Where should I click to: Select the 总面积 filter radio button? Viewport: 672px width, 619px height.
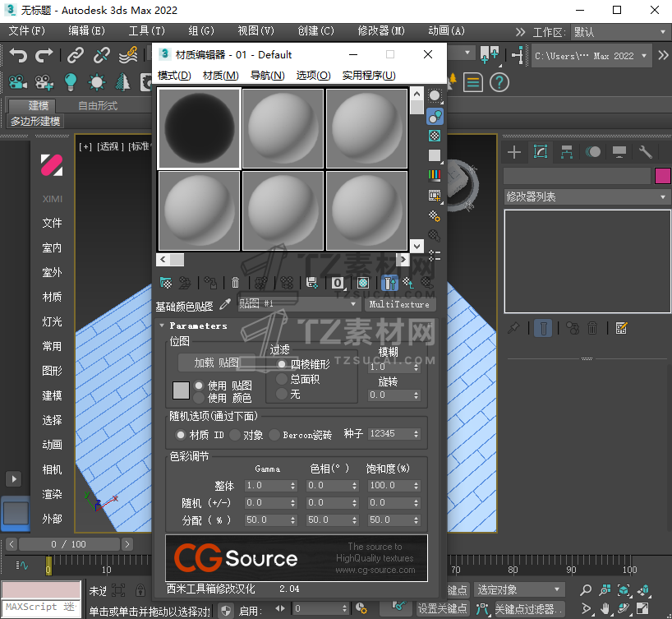coord(283,379)
